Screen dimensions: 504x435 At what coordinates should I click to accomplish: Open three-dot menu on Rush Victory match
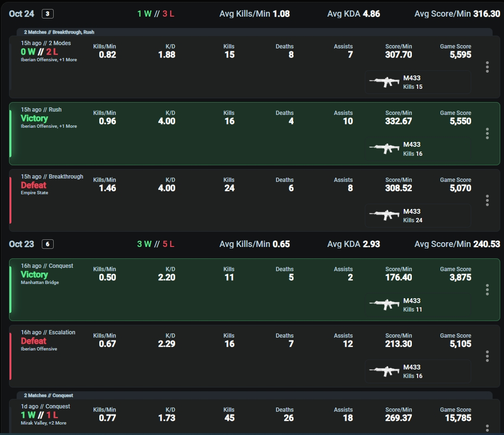[x=487, y=133]
